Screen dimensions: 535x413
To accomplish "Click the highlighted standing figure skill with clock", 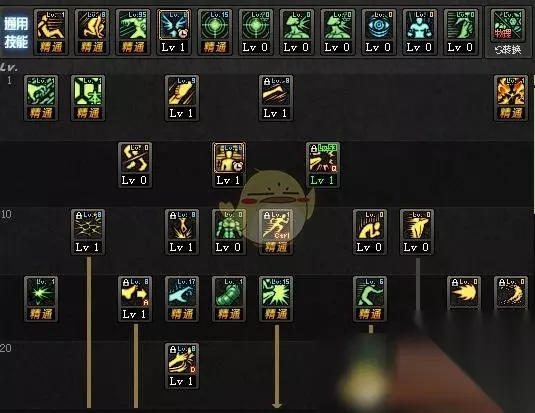I will (229, 165).
